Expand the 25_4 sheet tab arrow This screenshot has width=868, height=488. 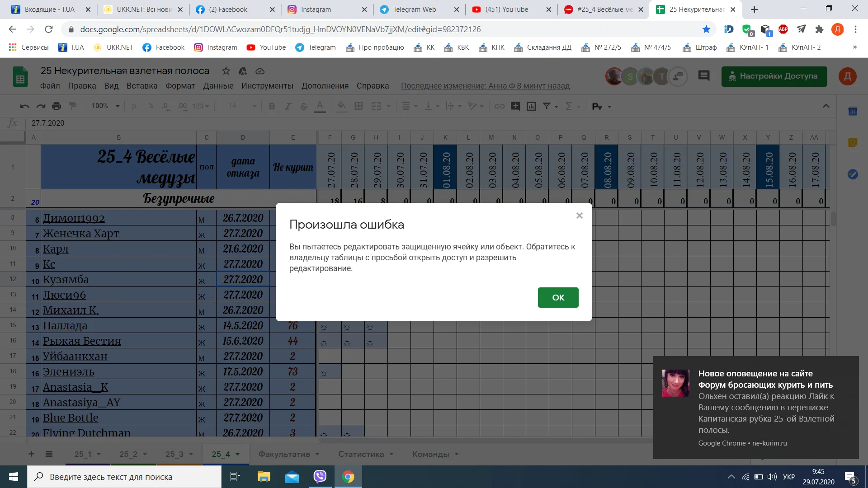[238, 454]
